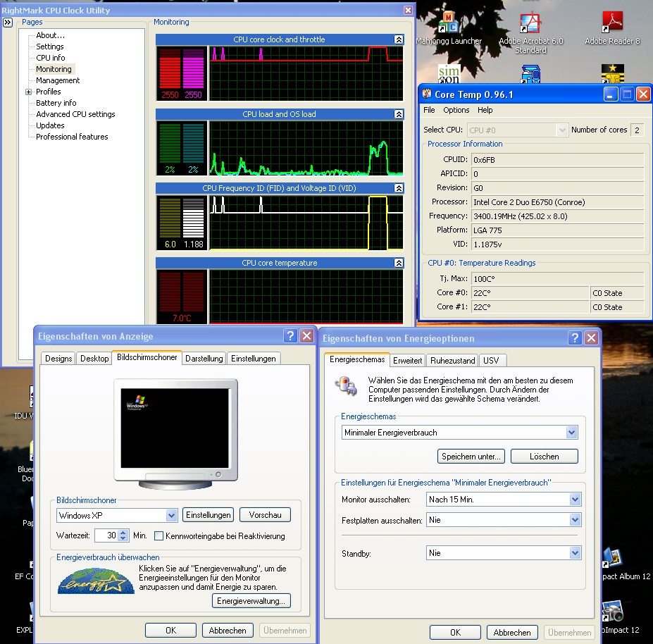Open the Festplatten ausschalten dropdown
The width and height of the screenshot is (653, 644).
575,519
